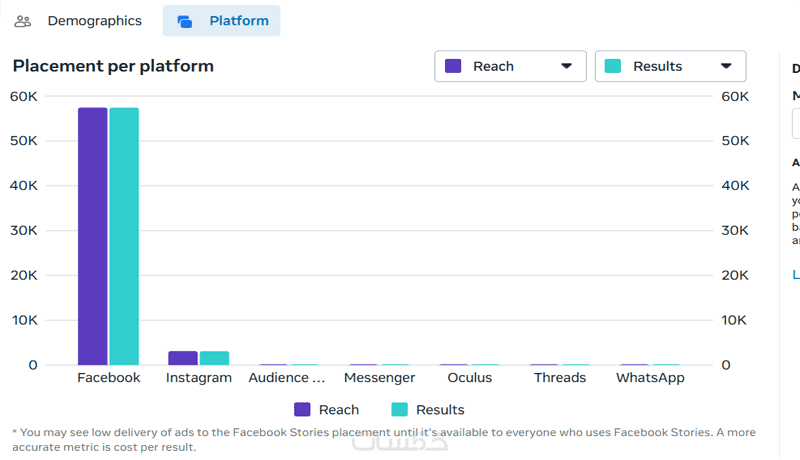Click the purple Facebook Reach bar
The image size is (800, 460).
(x=93, y=236)
